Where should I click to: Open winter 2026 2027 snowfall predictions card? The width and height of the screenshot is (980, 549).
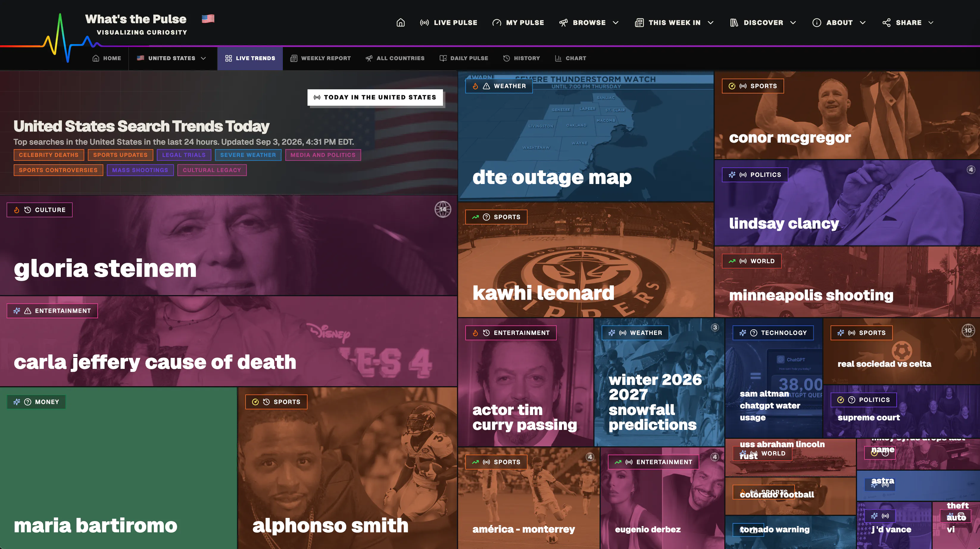point(659,382)
